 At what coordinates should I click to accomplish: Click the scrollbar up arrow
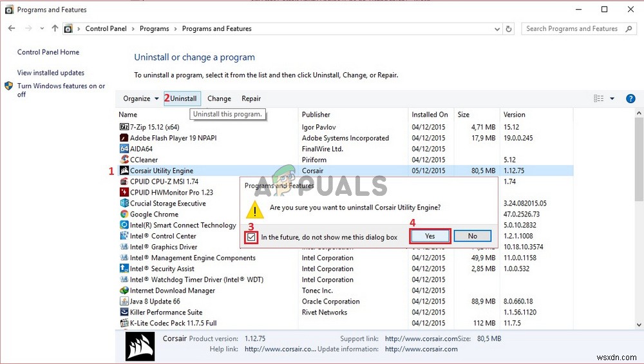click(639, 113)
